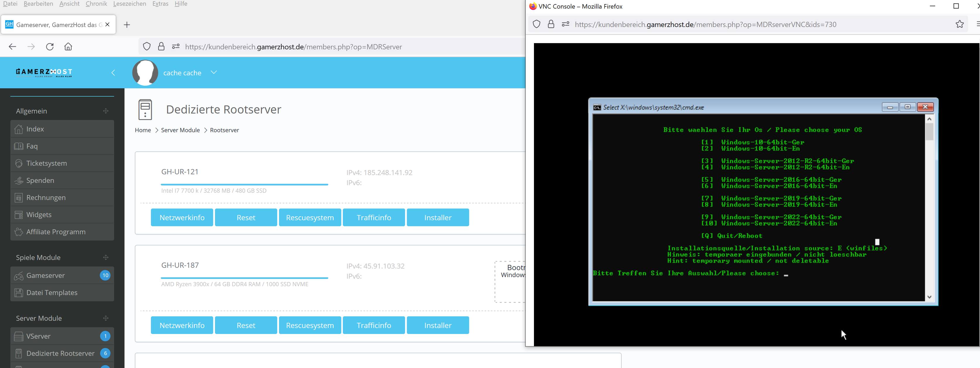Viewport: 980px width, 368px height.
Task: Open Installer for GH-UR-187
Action: [x=438, y=325]
